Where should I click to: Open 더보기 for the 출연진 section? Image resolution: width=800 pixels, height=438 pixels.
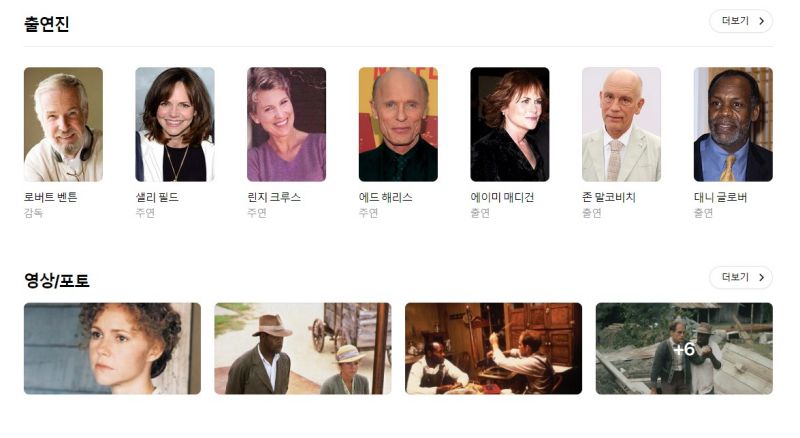click(x=741, y=21)
